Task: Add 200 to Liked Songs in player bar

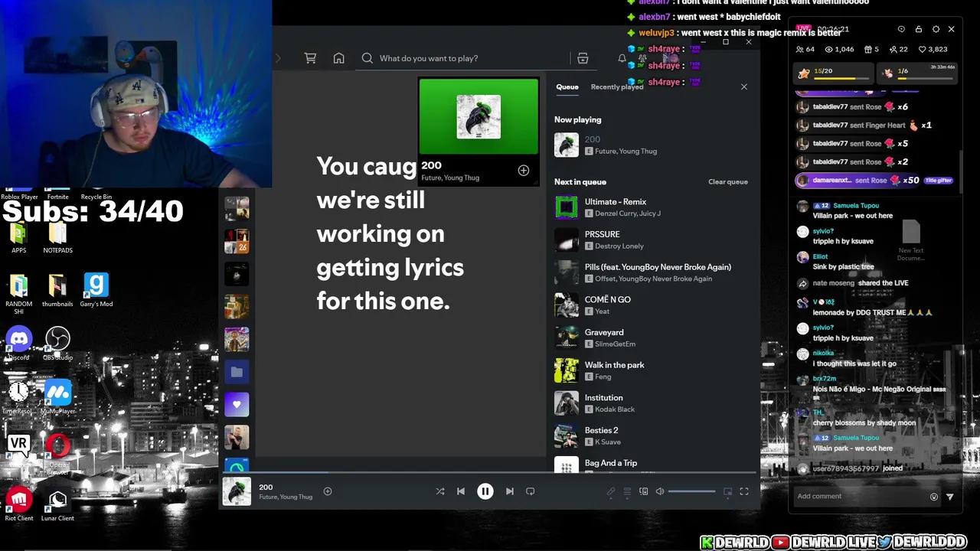Action: click(328, 491)
